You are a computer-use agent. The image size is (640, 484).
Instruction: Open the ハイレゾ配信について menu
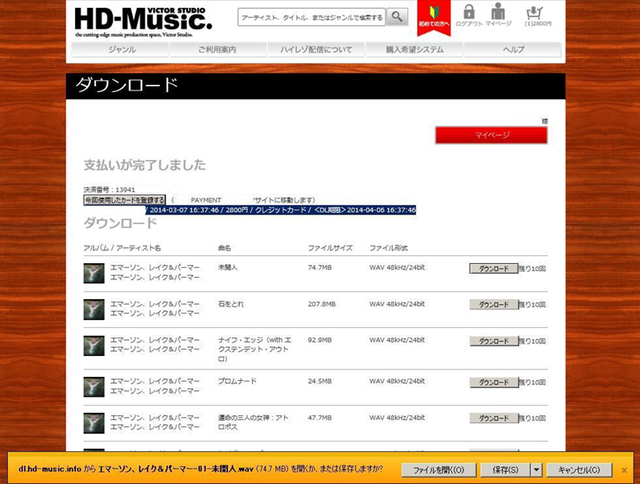(316, 50)
